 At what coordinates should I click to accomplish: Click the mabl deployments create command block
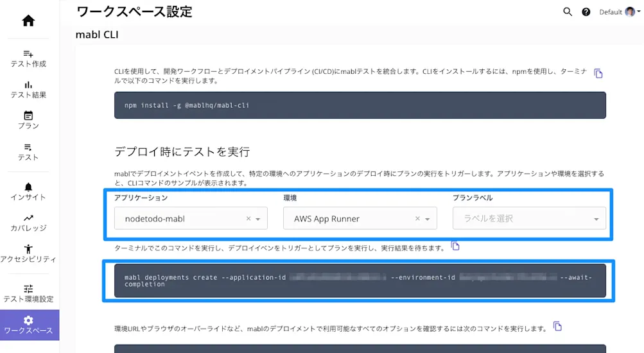[x=360, y=280]
